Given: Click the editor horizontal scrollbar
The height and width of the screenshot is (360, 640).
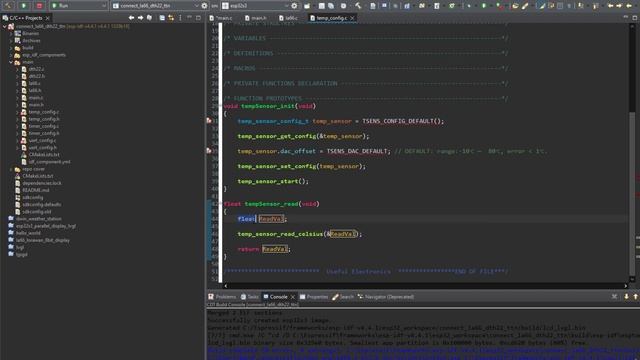Looking at the screenshot, I should click(425, 286).
